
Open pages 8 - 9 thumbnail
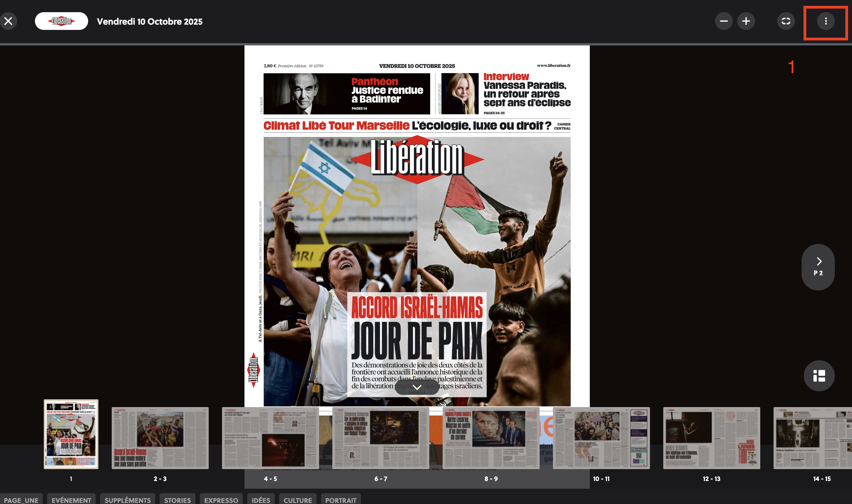click(x=491, y=438)
